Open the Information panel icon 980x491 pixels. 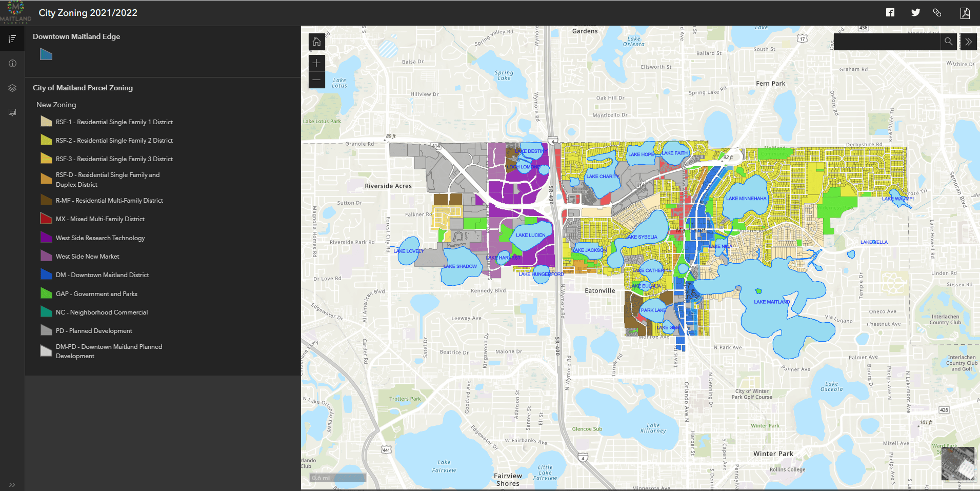tap(12, 63)
